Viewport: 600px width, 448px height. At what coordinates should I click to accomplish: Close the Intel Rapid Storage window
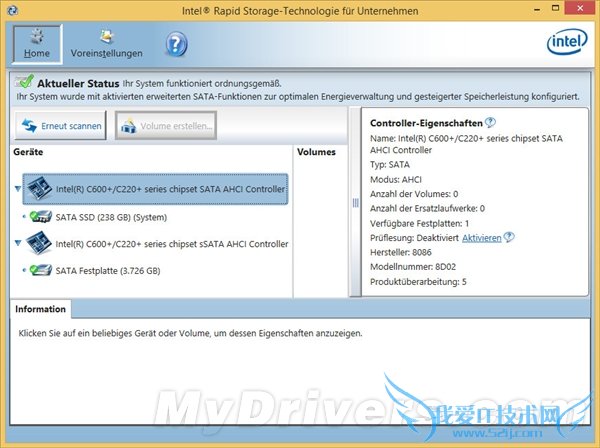pyautogui.click(x=580, y=8)
